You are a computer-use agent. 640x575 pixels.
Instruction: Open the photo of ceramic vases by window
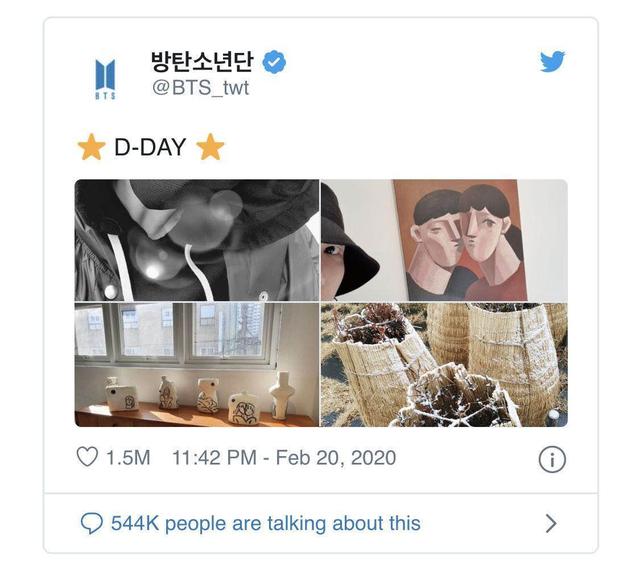point(196,365)
